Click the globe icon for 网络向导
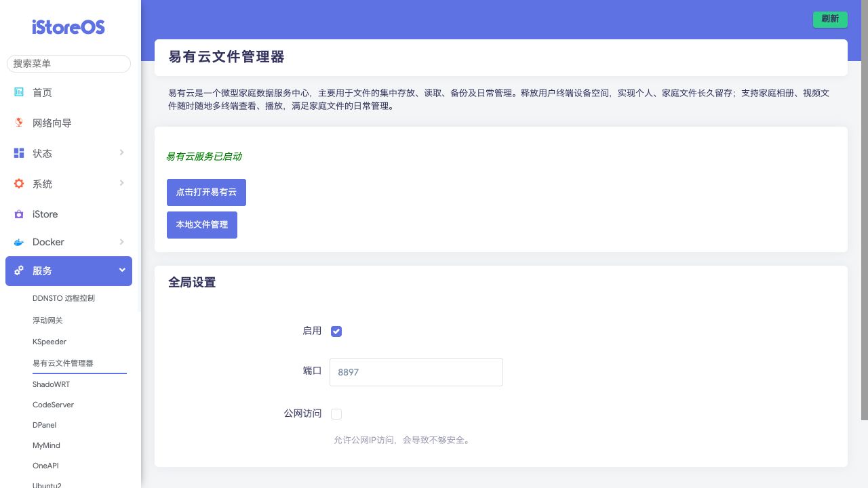This screenshot has height=488, width=868. click(x=19, y=123)
